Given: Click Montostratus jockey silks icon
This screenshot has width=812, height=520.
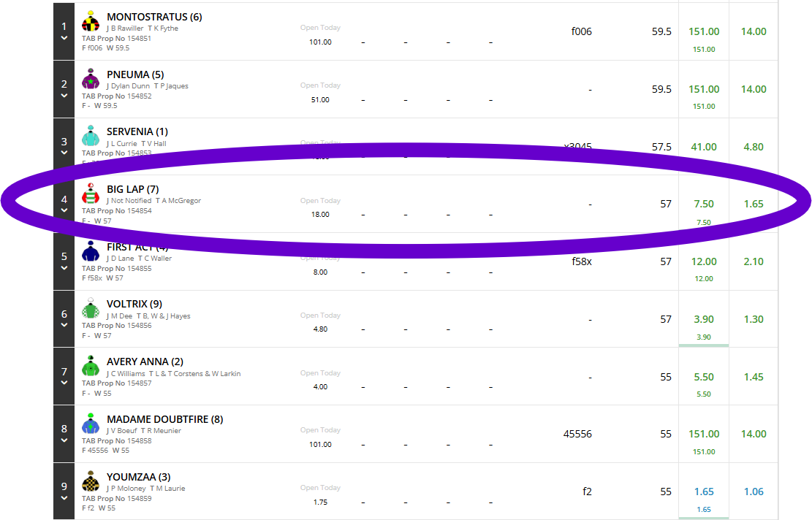Looking at the screenshot, I should coord(91,21).
